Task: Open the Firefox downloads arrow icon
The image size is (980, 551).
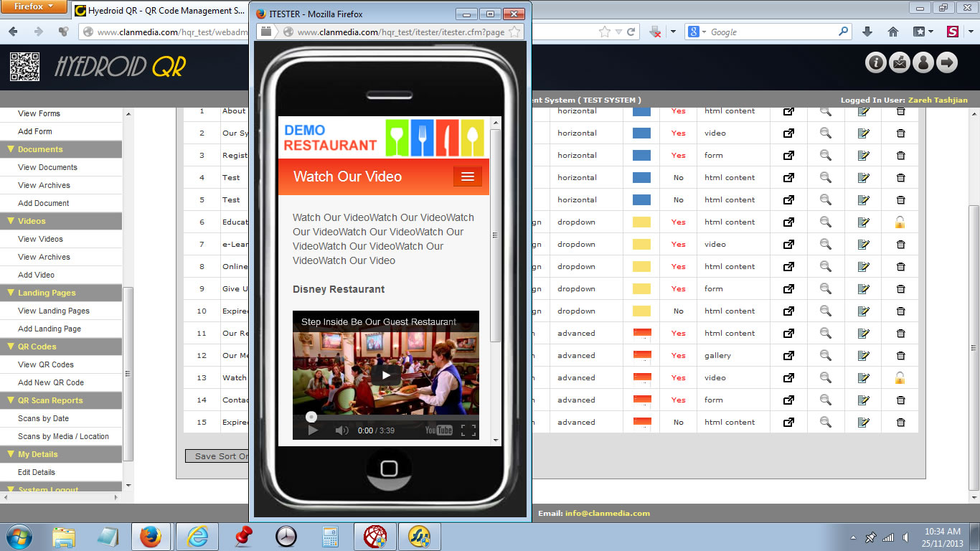Action: pyautogui.click(x=867, y=32)
